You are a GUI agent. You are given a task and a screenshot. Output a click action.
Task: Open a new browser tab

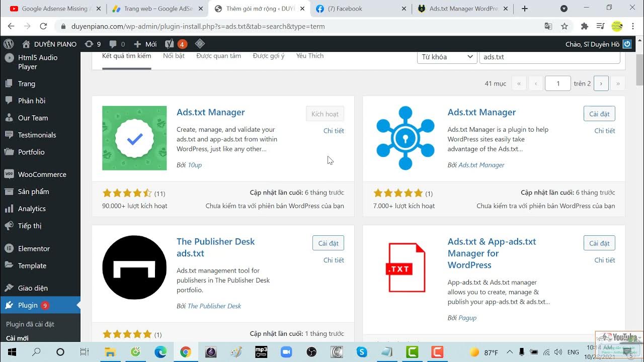(x=525, y=9)
